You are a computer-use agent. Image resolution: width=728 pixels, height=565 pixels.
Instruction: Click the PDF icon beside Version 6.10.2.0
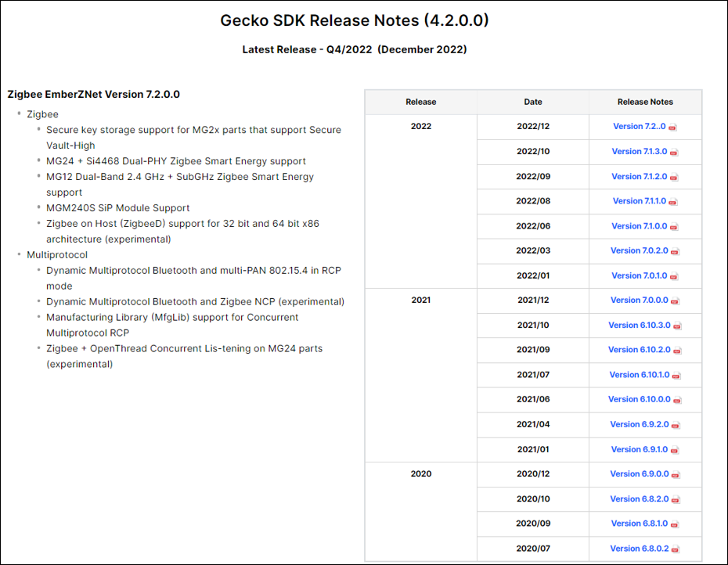(677, 351)
